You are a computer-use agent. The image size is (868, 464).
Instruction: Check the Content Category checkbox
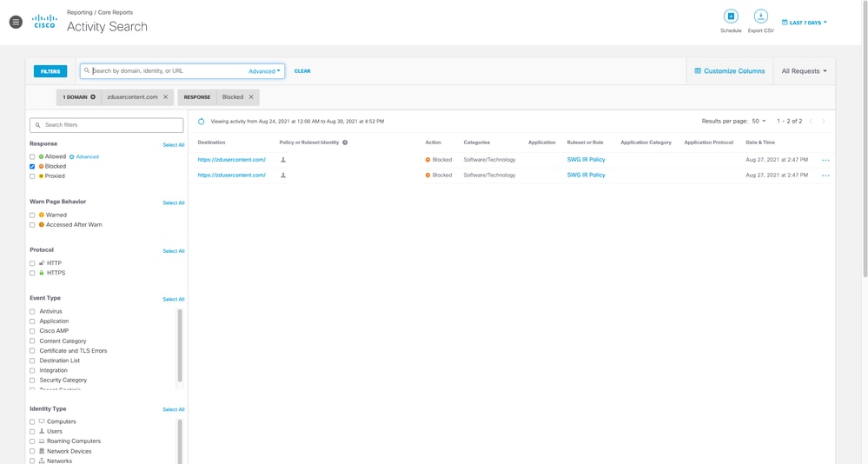tap(32, 341)
